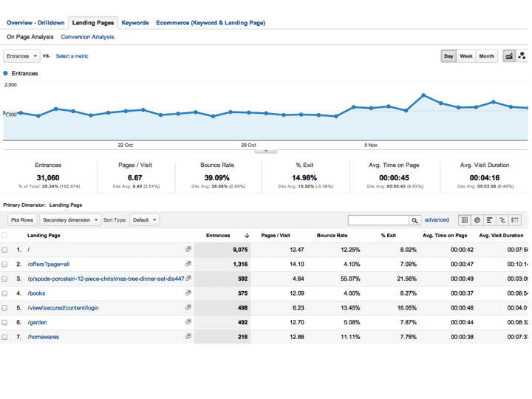Open the Conversion Analysis sub-tab

coord(87,37)
